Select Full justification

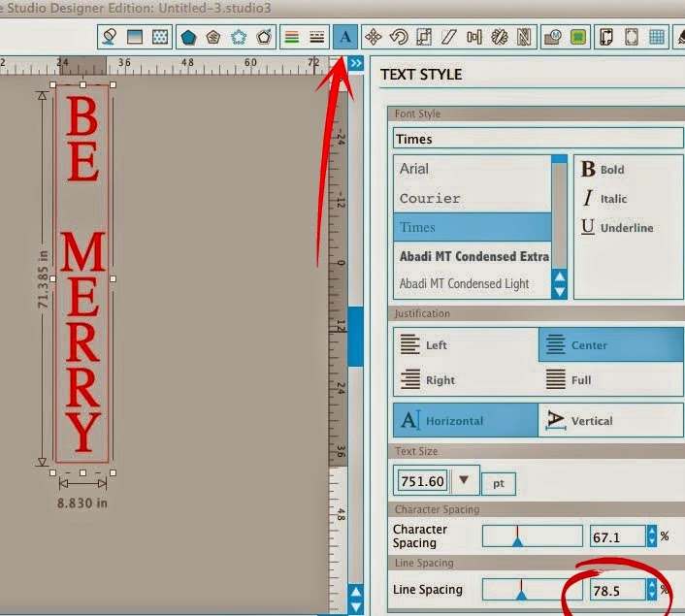coord(610,379)
